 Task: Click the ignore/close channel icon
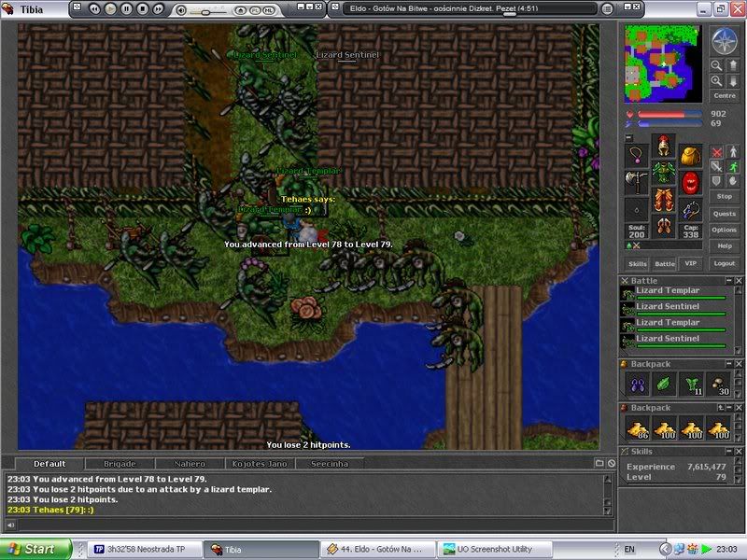612,463
